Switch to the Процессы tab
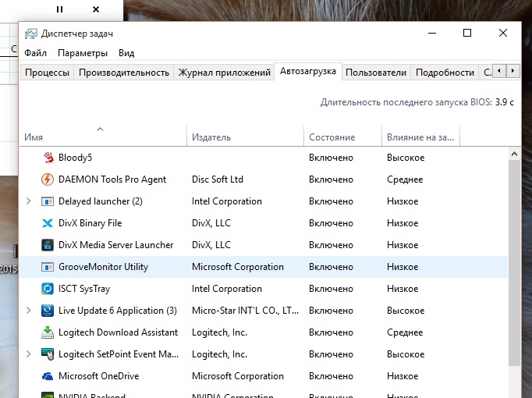This screenshot has height=398, width=532. [47, 73]
